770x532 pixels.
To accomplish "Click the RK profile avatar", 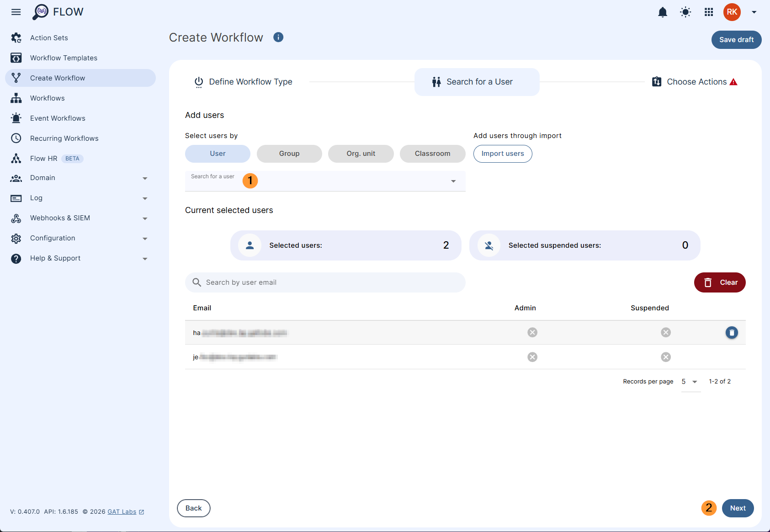I will click(732, 12).
